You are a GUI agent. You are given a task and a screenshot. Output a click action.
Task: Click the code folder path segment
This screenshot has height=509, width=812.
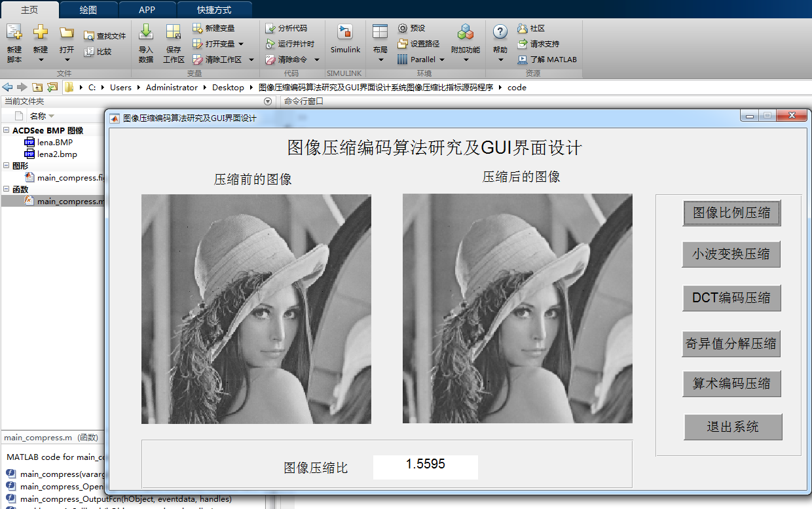[x=517, y=87]
